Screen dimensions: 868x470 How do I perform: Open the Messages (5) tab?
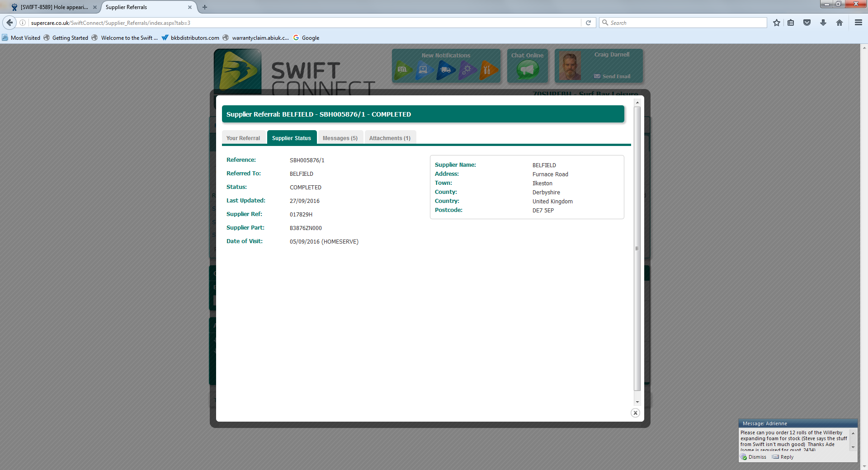click(340, 138)
